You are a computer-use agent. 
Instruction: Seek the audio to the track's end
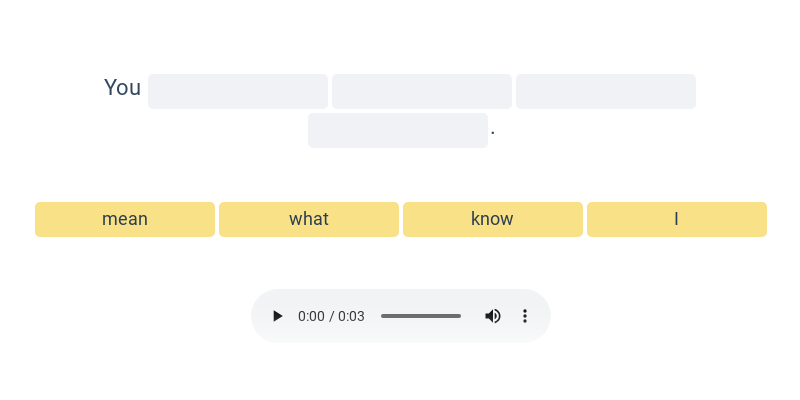pos(460,316)
